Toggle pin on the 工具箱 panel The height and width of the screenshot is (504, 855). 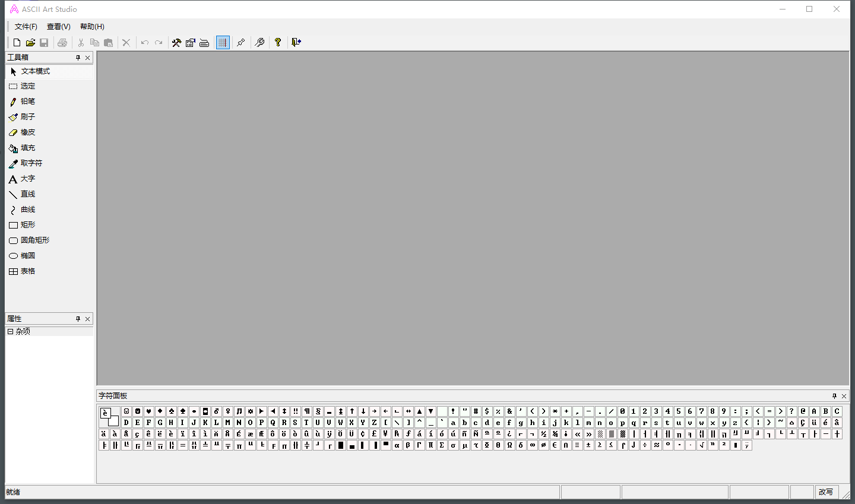tap(78, 58)
